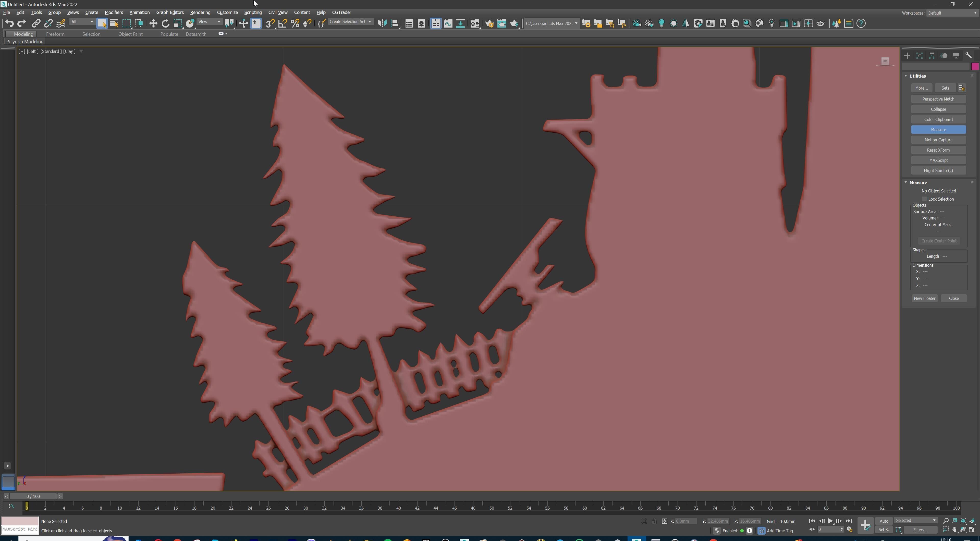The height and width of the screenshot is (541, 980).
Task: Enable the Lock Selection checkbox
Action: point(924,199)
